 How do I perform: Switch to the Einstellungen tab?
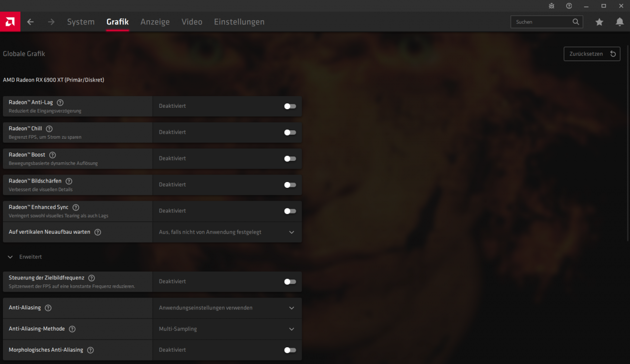239,22
